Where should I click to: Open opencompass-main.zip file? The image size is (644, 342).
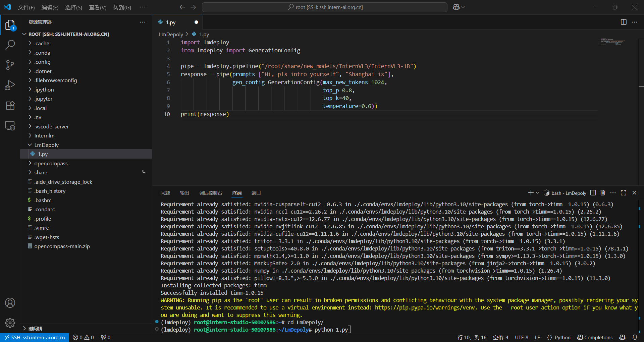(86, 246)
